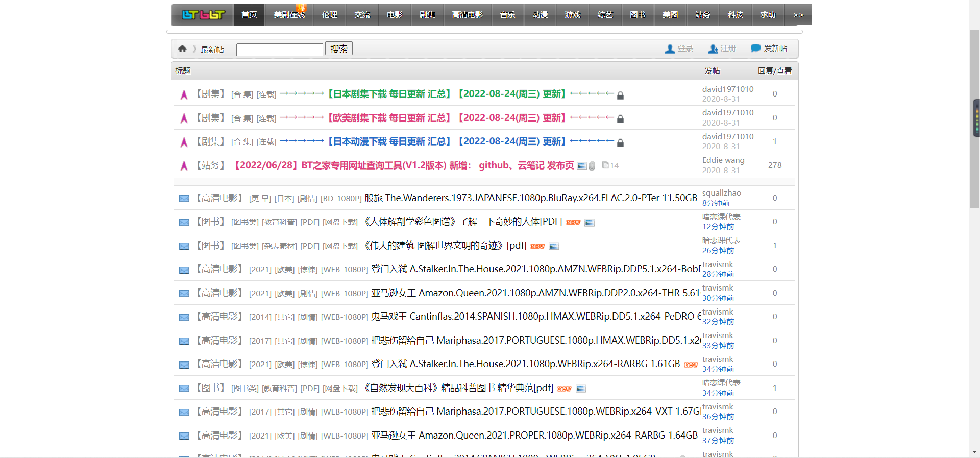Image resolution: width=980 pixels, height=458 pixels.
Task: Click page count icon showing 14
Action: [605, 165]
